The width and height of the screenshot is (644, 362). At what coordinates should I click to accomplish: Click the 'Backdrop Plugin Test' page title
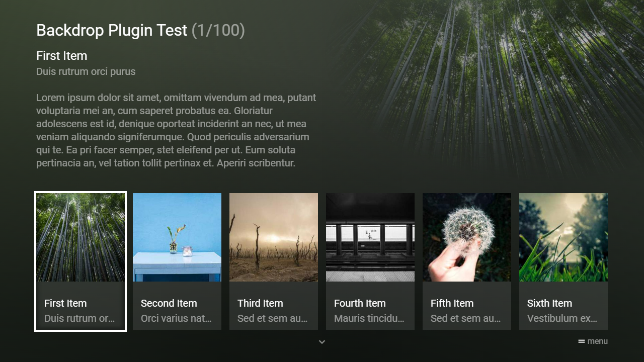[x=112, y=30]
